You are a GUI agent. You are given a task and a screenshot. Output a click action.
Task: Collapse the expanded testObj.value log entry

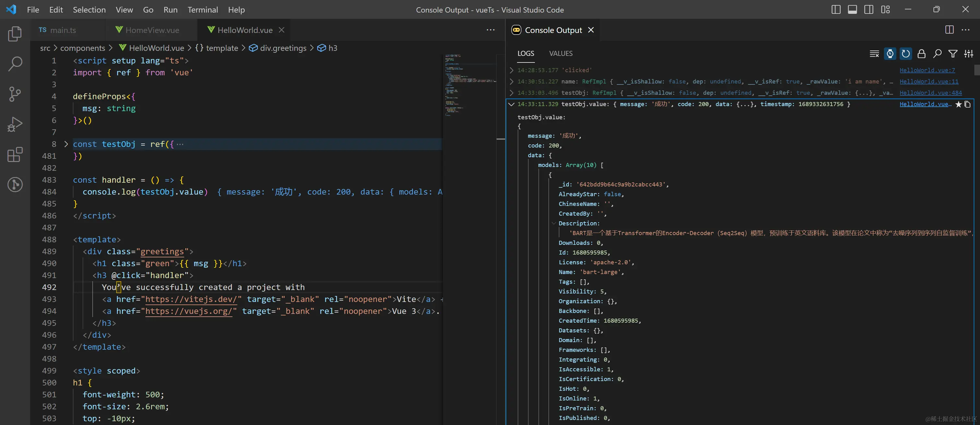[x=511, y=104]
